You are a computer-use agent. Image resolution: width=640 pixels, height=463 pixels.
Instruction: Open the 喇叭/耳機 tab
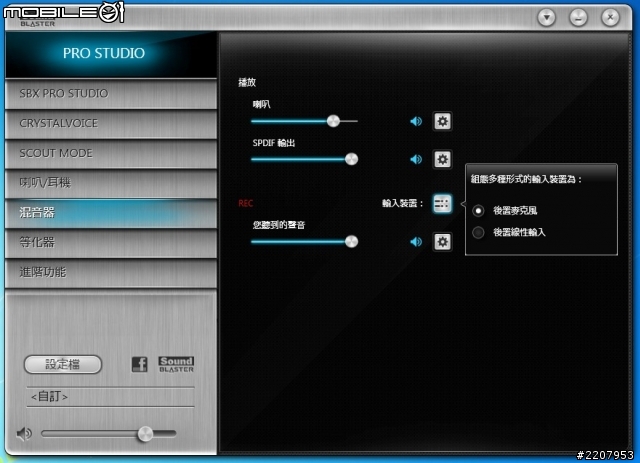111,183
